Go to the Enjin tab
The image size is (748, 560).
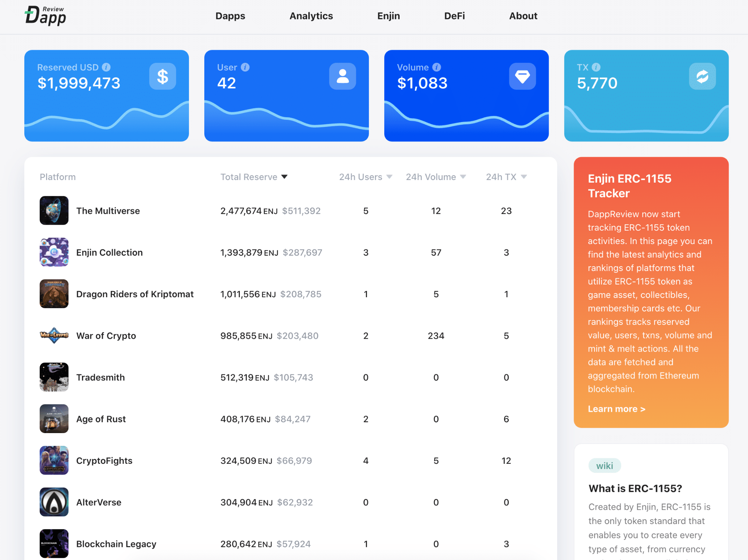(388, 16)
